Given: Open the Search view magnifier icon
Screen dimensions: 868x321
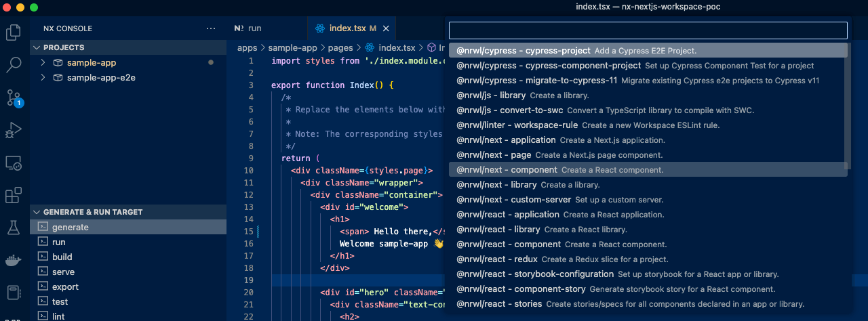Looking at the screenshot, I should (14, 65).
